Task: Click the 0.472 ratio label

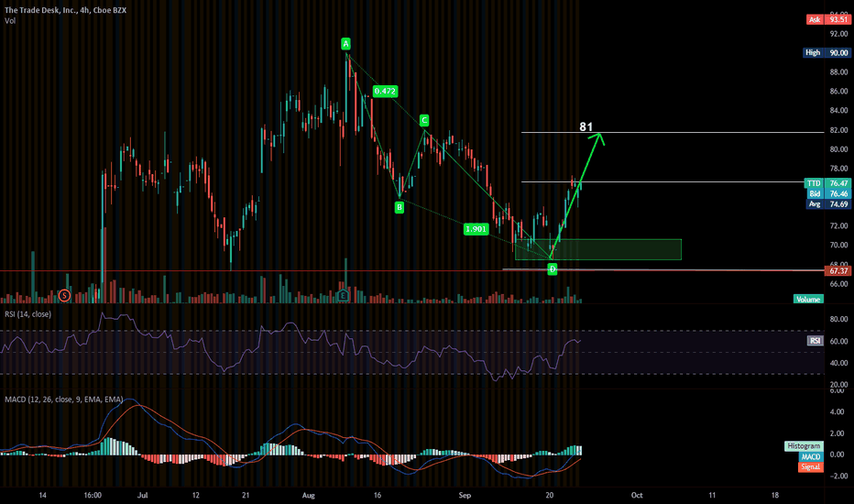Action: [385, 91]
